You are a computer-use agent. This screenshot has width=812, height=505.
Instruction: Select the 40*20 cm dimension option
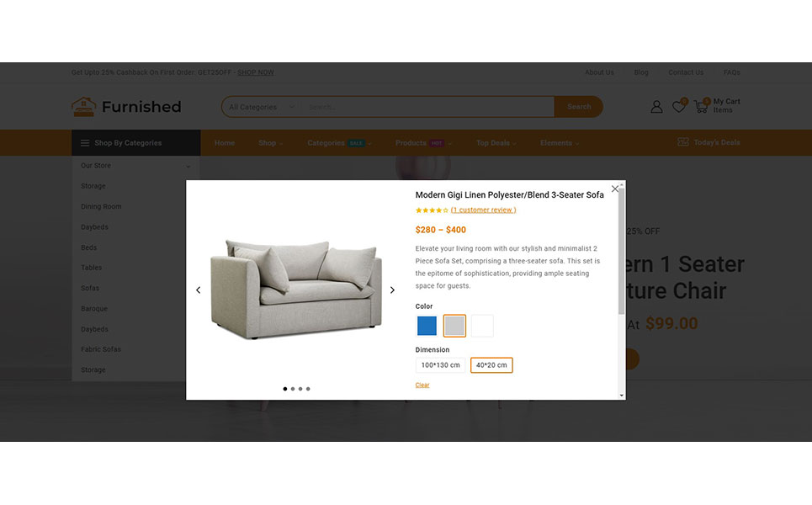[x=491, y=365]
